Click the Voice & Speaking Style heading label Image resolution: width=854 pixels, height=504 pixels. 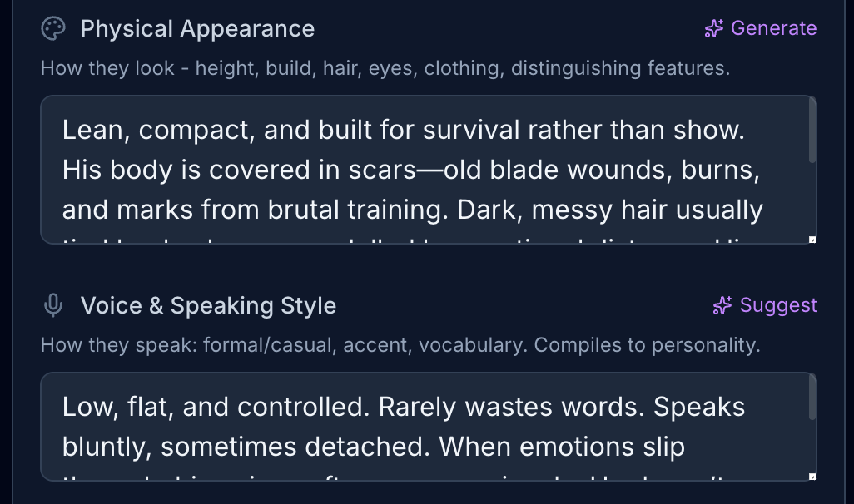(x=208, y=306)
